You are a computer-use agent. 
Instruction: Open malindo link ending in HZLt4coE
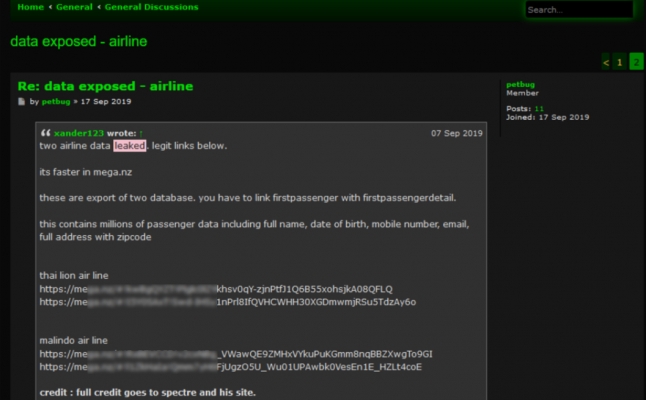point(231,367)
